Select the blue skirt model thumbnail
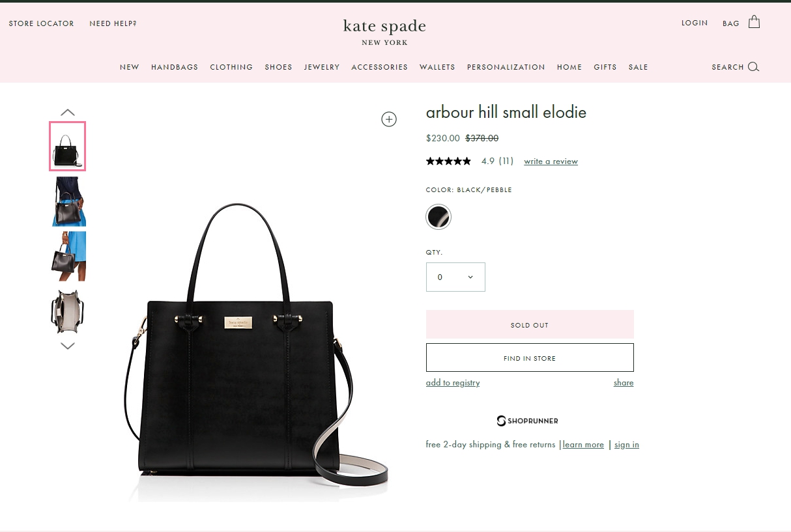This screenshot has height=532, width=791. tap(69, 256)
